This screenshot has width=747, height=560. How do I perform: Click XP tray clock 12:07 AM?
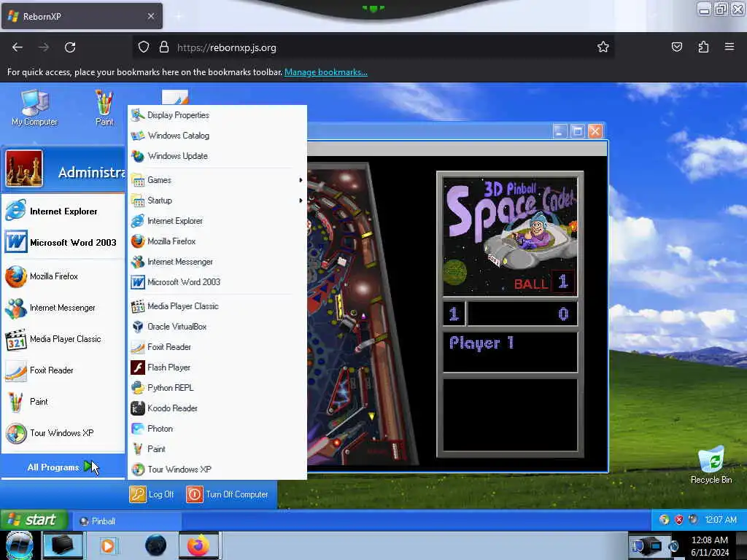tap(721, 520)
